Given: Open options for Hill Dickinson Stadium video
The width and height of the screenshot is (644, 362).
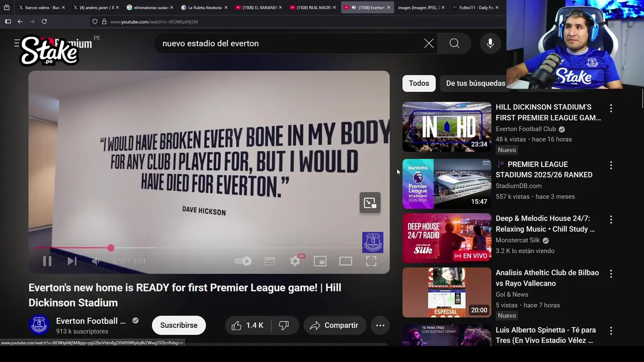Looking at the screenshot, I should pyautogui.click(x=611, y=108).
